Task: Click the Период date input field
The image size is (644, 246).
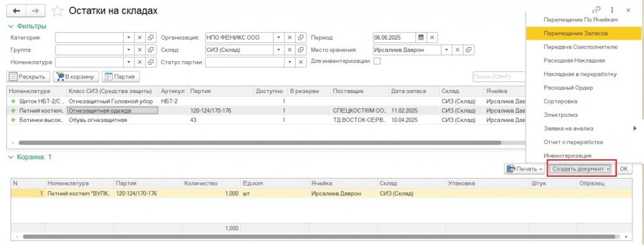Action: point(394,37)
